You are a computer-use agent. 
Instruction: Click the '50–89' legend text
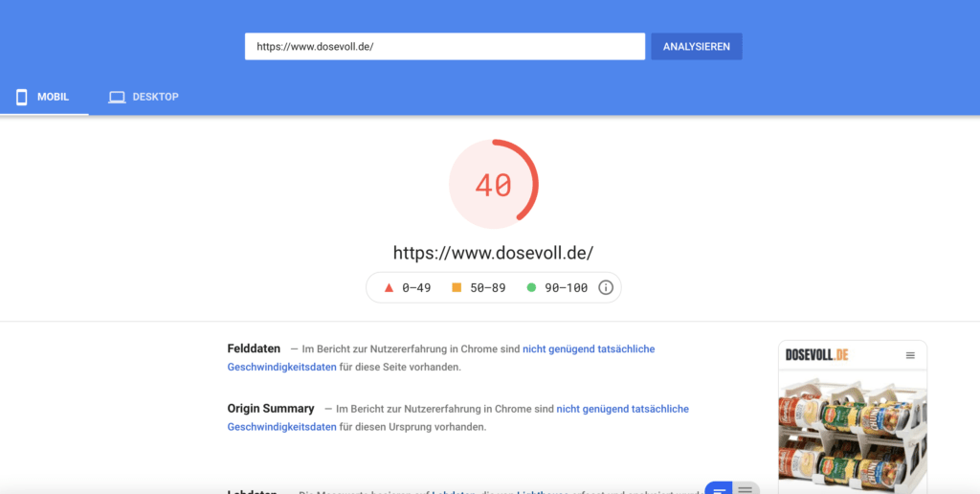(487, 287)
